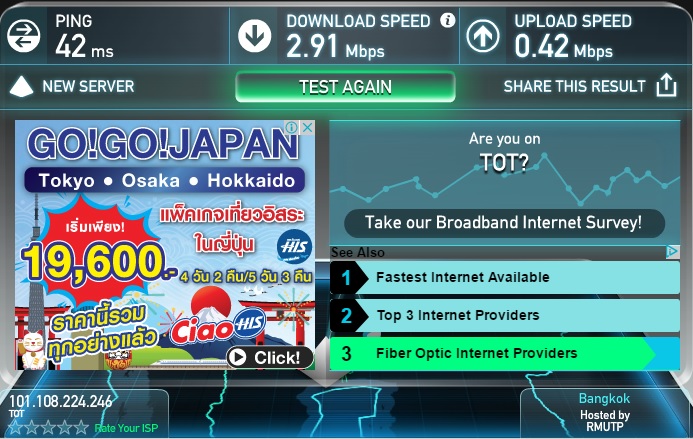Click the Rate Your ISP link
Image resolution: width=693 pixels, height=439 pixels.
[126, 428]
